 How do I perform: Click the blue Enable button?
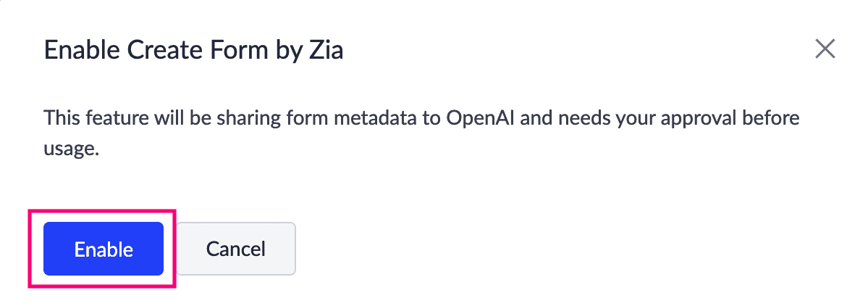(104, 249)
